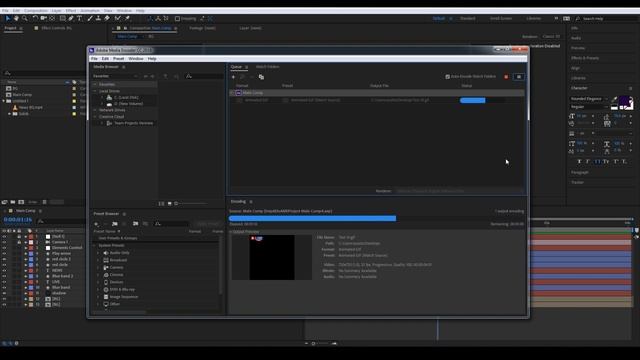
Task: Select the After Effects Hand tool
Action: [x=16, y=18]
